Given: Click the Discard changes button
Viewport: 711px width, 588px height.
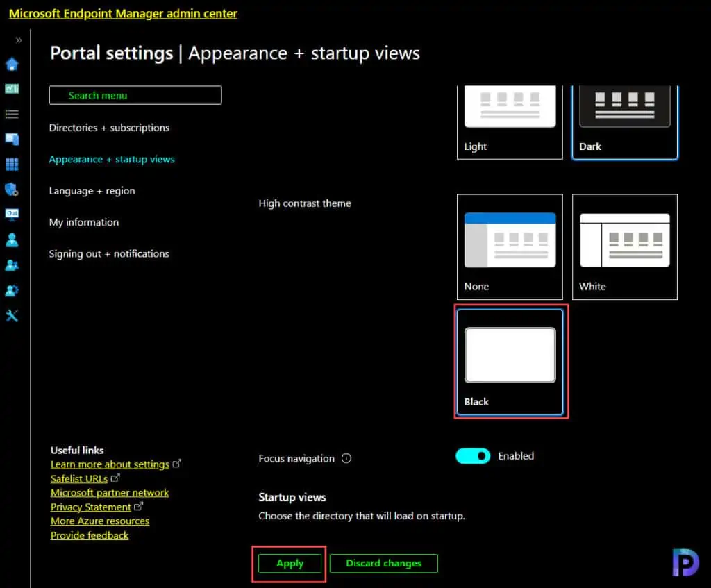Looking at the screenshot, I should 383,563.
